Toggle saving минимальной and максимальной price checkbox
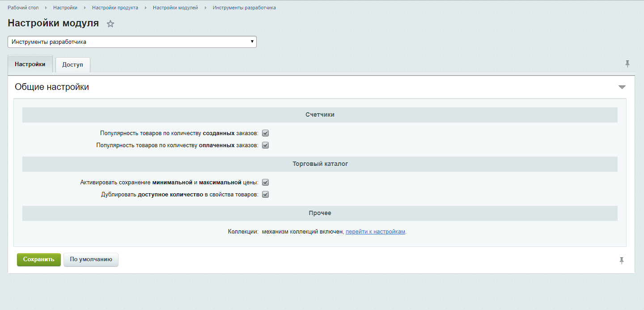Image resolution: width=644 pixels, height=310 pixels. (x=265, y=183)
